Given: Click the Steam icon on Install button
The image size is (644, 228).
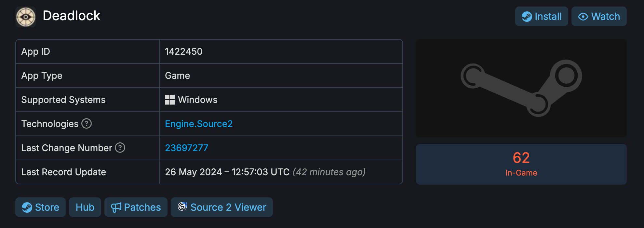Looking at the screenshot, I should pyautogui.click(x=527, y=17).
